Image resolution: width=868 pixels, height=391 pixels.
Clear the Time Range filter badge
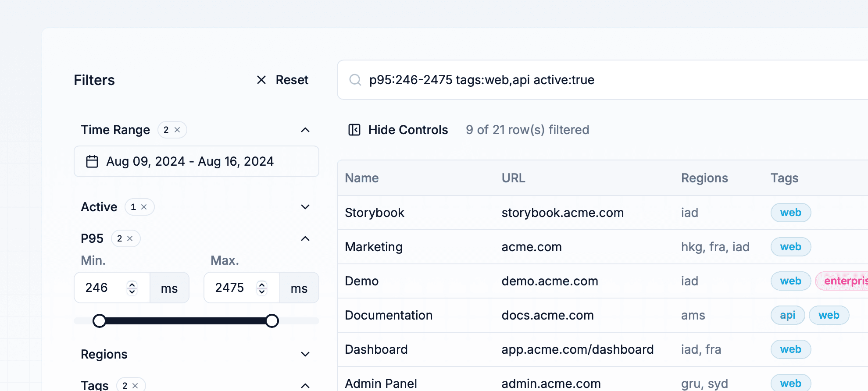pyautogui.click(x=177, y=130)
